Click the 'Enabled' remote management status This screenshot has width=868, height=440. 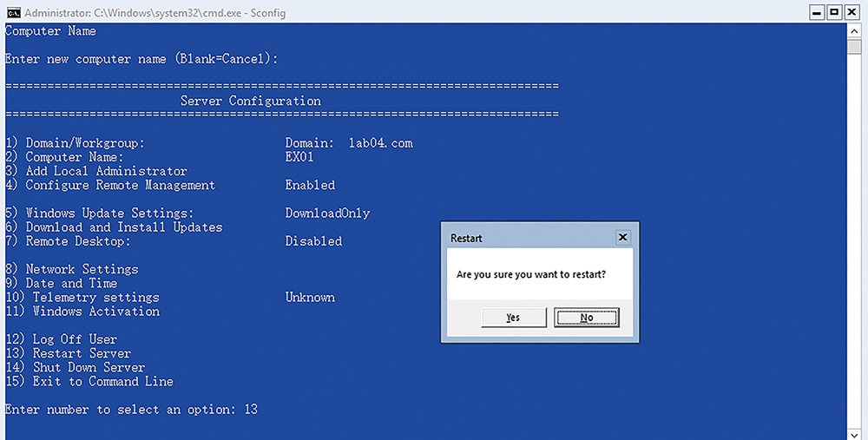[x=310, y=186]
